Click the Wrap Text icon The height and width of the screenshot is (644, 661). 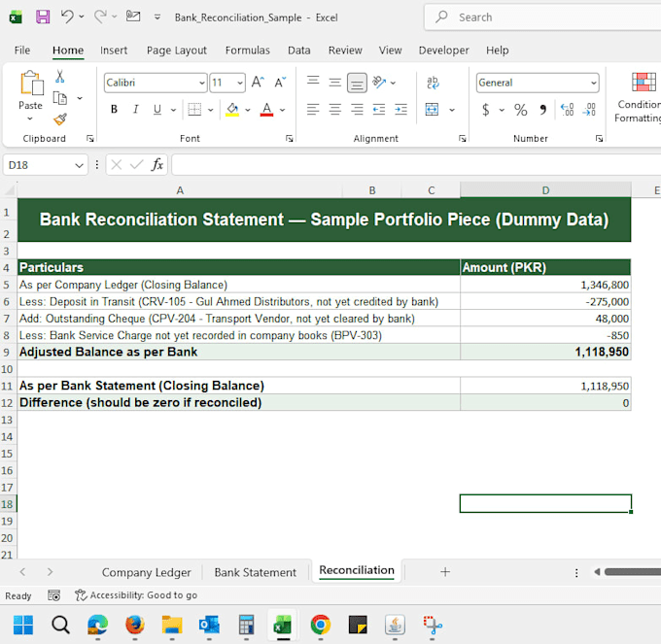point(433,83)
